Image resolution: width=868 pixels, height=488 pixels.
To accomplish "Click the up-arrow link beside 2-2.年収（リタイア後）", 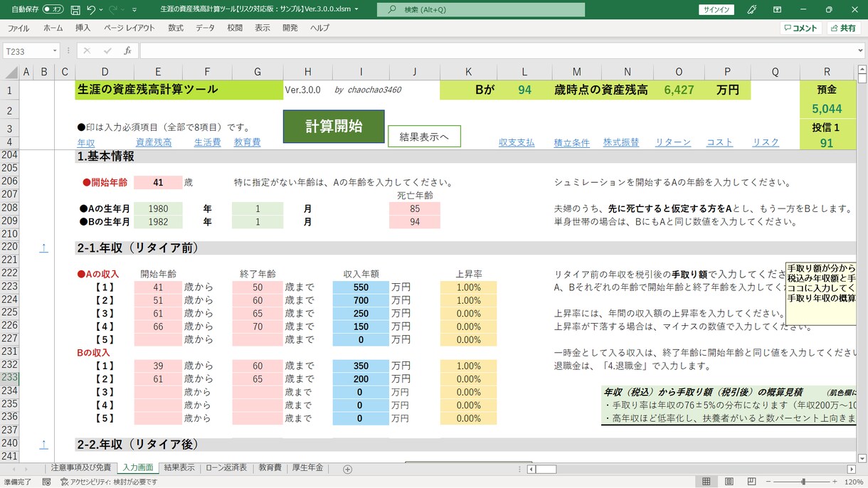I will (43, 444).
